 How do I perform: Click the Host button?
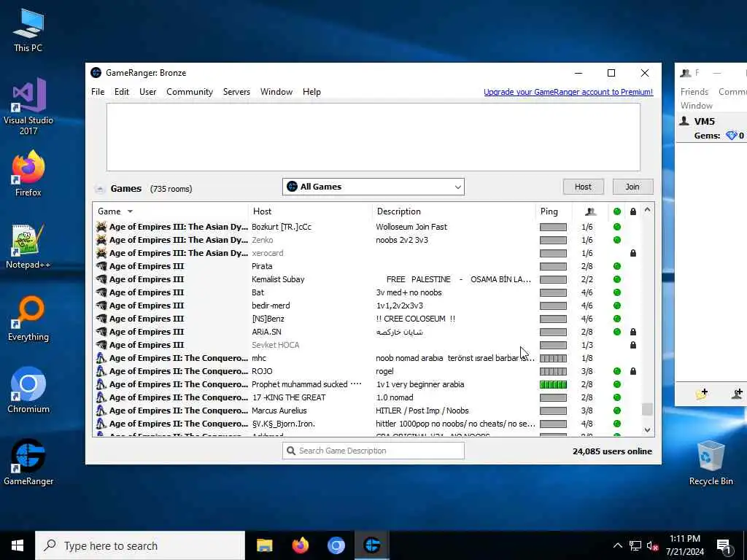(583, 187)
